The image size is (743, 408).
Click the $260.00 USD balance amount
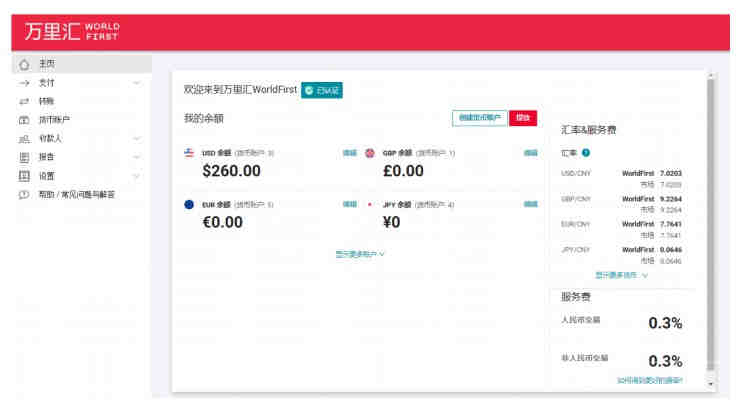(231, 171)
